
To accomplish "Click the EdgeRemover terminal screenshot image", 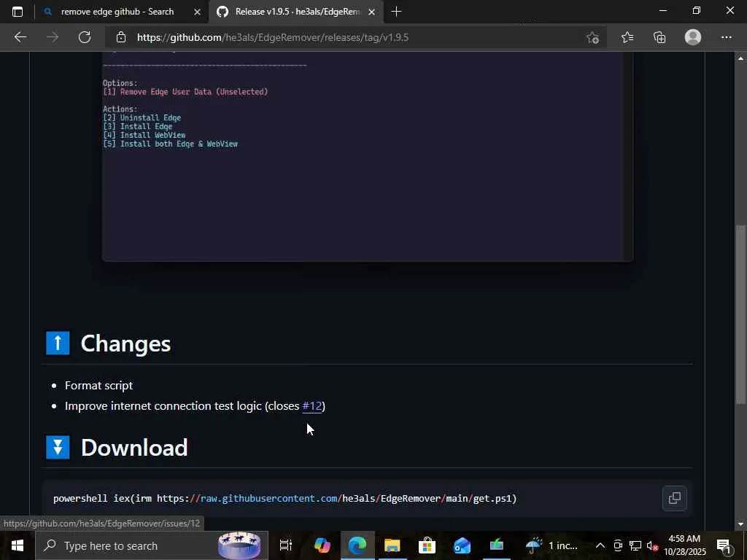I will click(x=368, y=156).
